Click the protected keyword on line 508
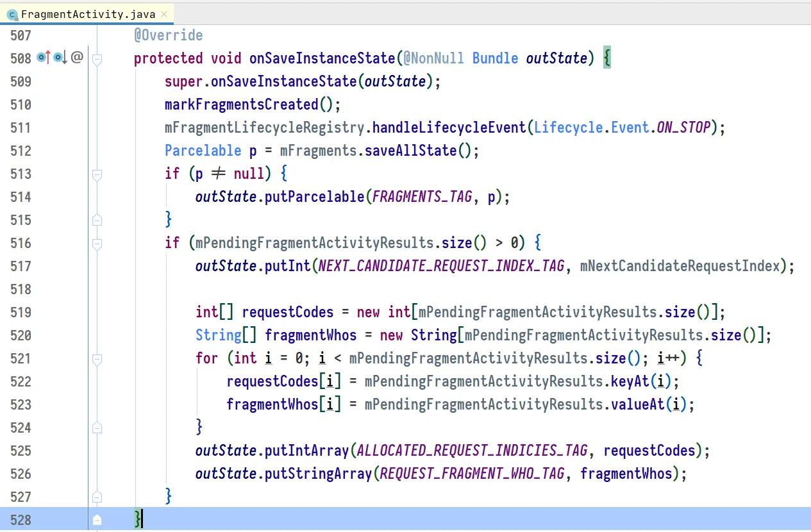This screenshot has height=532, width=811. [169, 58]
